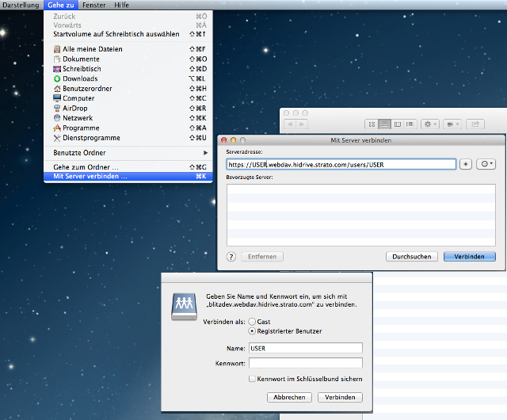
Task: Click the Programme icon in the menu
Action: point(57,128)
